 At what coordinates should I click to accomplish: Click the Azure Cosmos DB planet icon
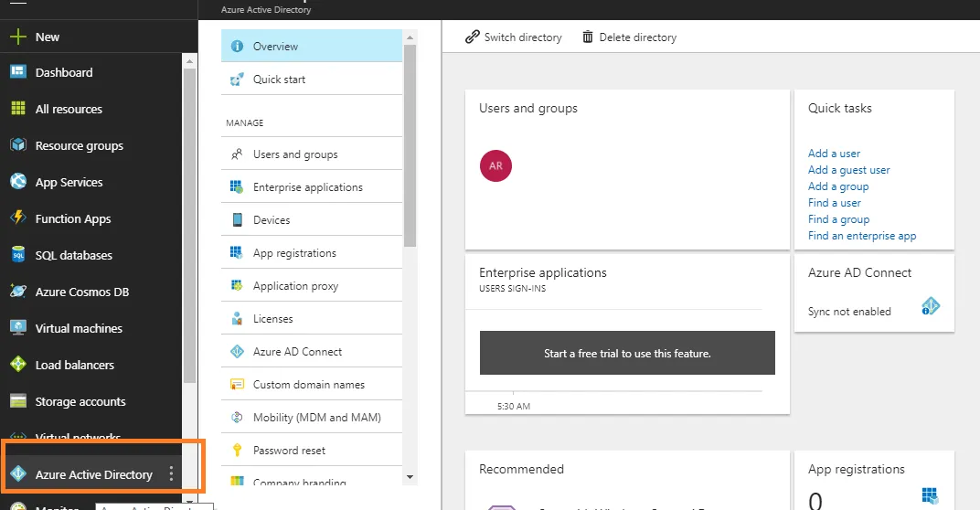18,292
